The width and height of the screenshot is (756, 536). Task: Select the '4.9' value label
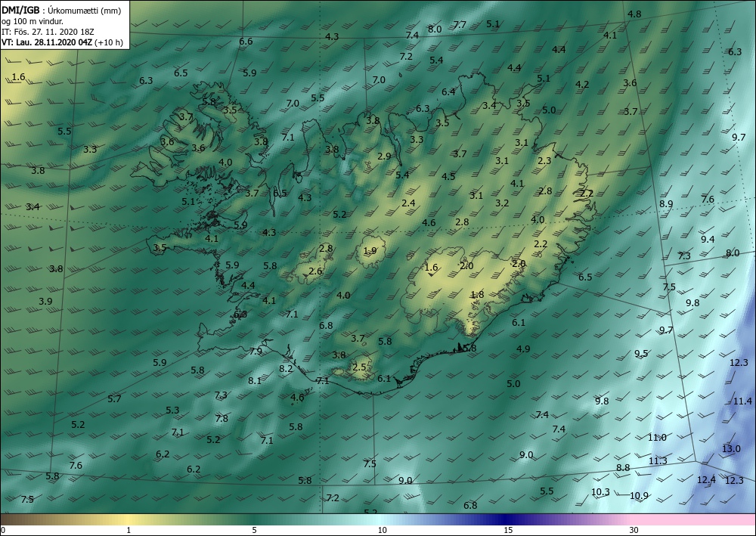coord(523,349)
